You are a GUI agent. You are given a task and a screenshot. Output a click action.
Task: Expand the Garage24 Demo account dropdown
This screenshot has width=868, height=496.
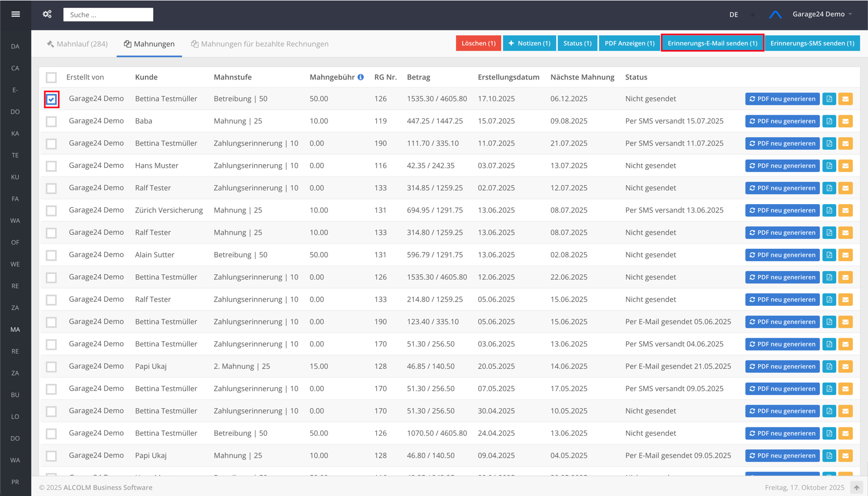(822, 14)
